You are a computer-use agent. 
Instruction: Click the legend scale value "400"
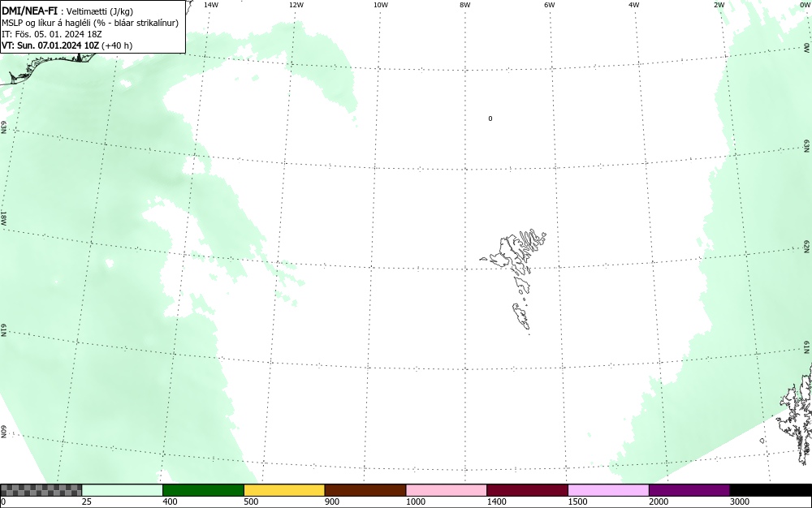coord(170,502)
